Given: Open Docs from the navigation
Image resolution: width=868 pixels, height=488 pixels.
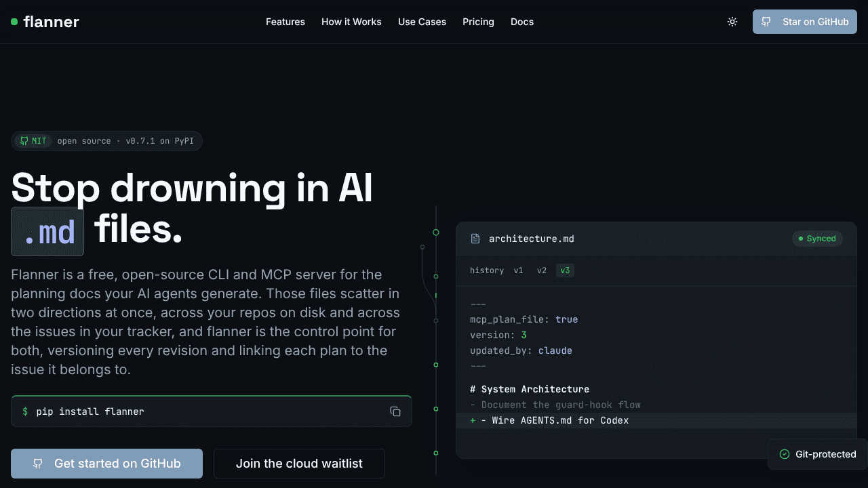Looking at the screenshot, I should point(522,22).
